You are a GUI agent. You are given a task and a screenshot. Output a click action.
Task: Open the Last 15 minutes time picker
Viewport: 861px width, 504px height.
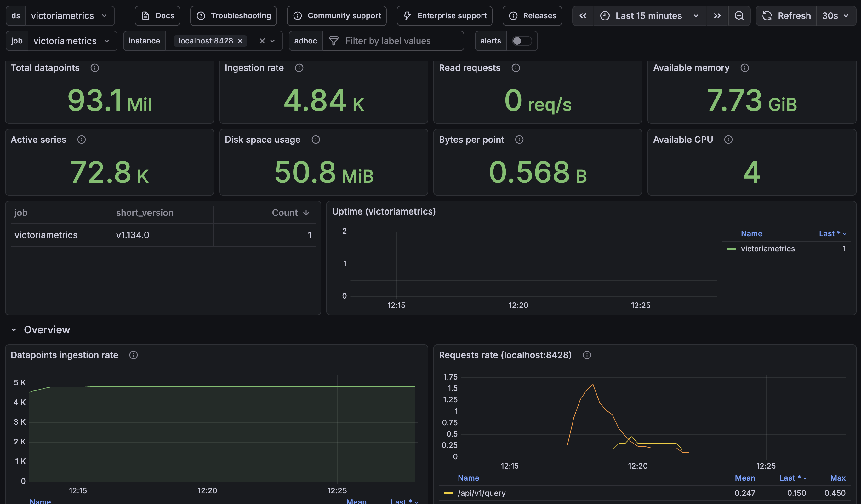click(x=649, y=16)
